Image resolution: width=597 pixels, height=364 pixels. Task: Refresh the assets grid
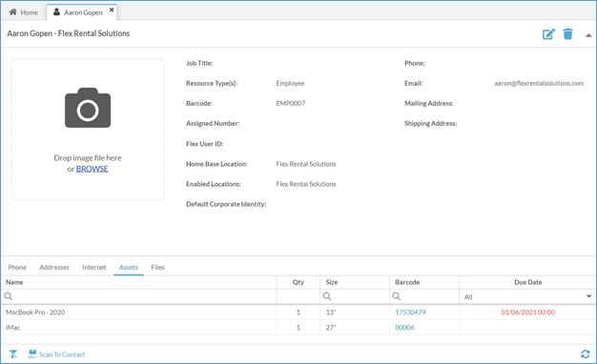[586, 354]
